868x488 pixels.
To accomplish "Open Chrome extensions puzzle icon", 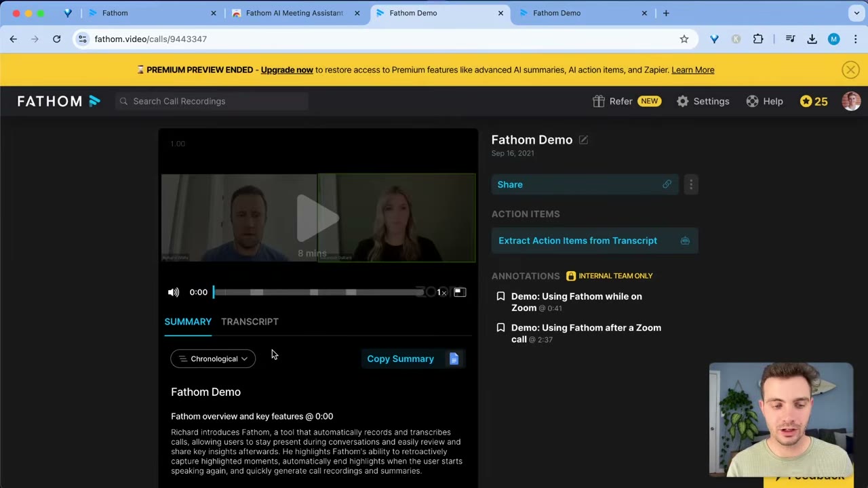I will point(758,39).
